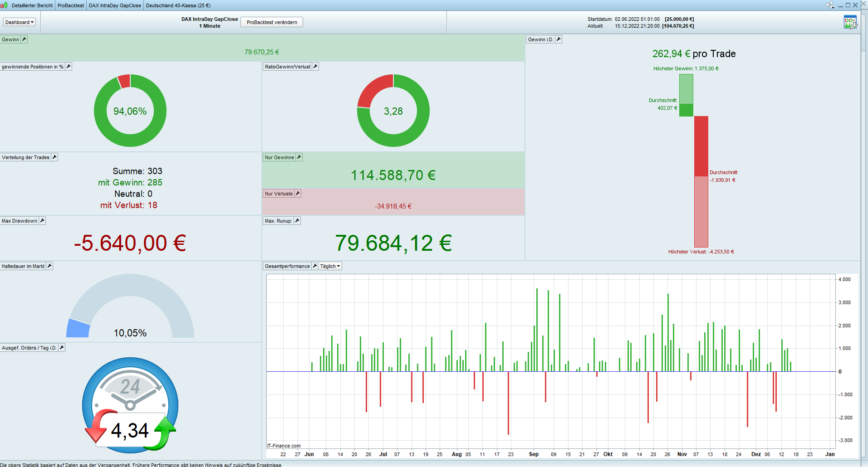Click the Gesamtperformance label button
The height and width of the screenshot is (467, 868).
click(287, 266)
